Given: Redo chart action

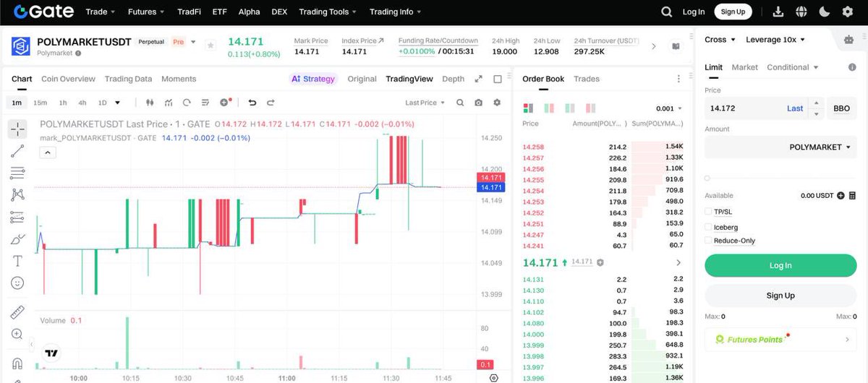Looking at the screenshot, I should point(271,103).
